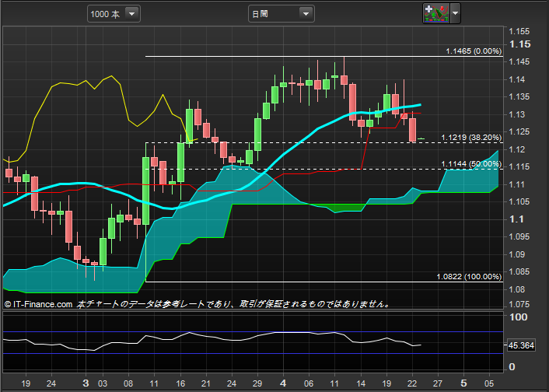
Task: Click the date 29 axis label
Action: click(257, 383)
